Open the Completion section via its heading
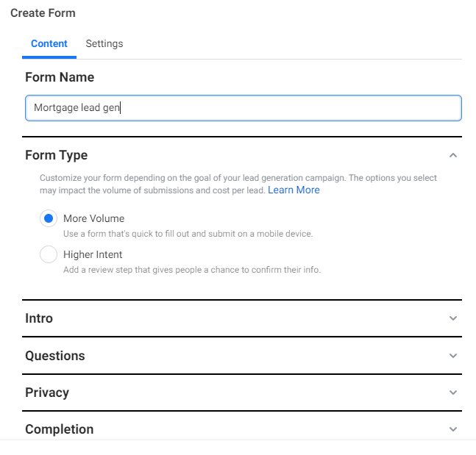This screenshot has height=455, width=476. (60, 429)
